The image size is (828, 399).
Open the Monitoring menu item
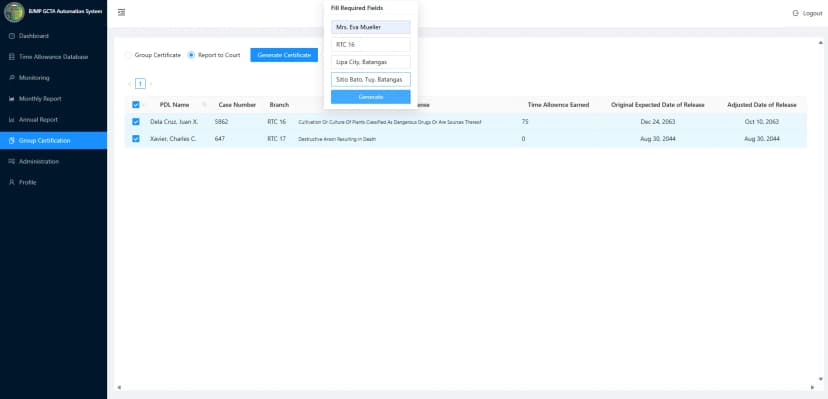pyautogui.click(x=53, y=78)
